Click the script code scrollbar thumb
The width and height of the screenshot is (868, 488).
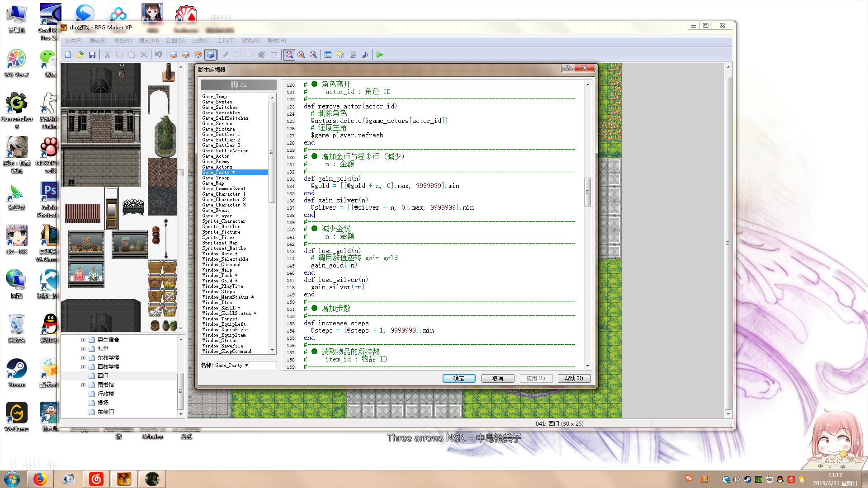click(587, 192)
